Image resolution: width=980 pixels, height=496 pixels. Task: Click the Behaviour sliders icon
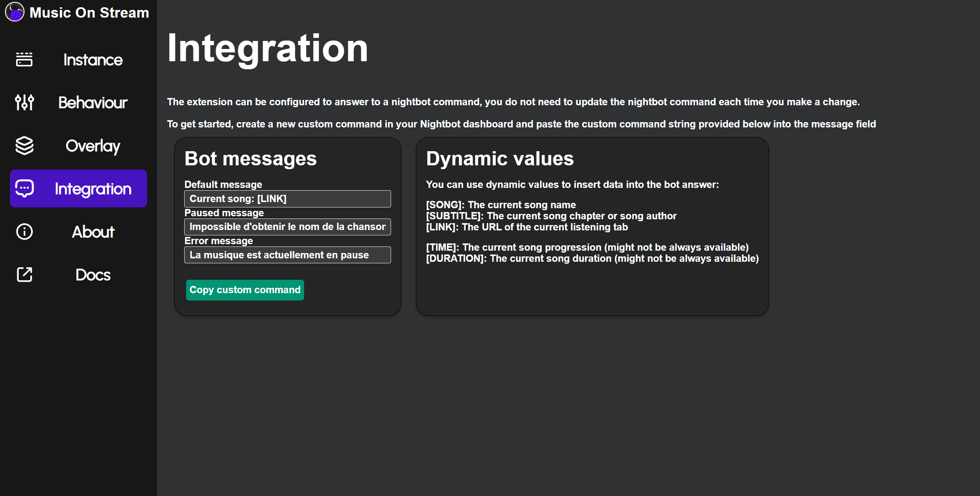click(24, 103)
